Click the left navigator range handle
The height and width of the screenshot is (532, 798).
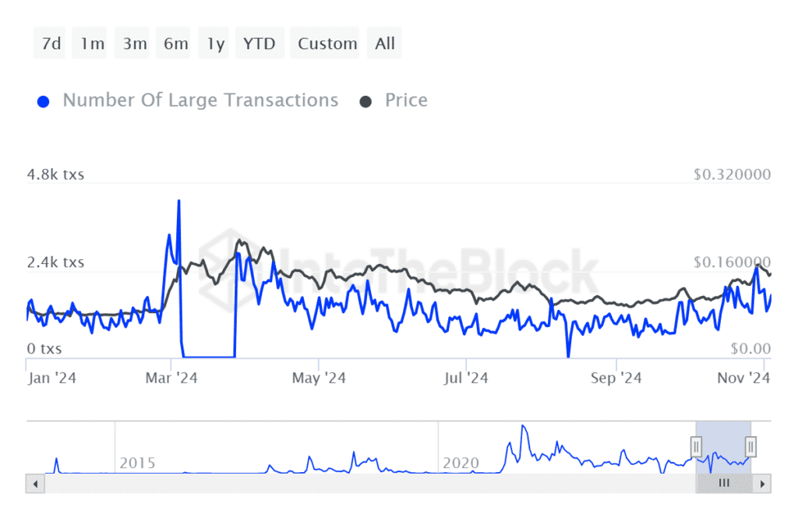click(x=696, y=447)
